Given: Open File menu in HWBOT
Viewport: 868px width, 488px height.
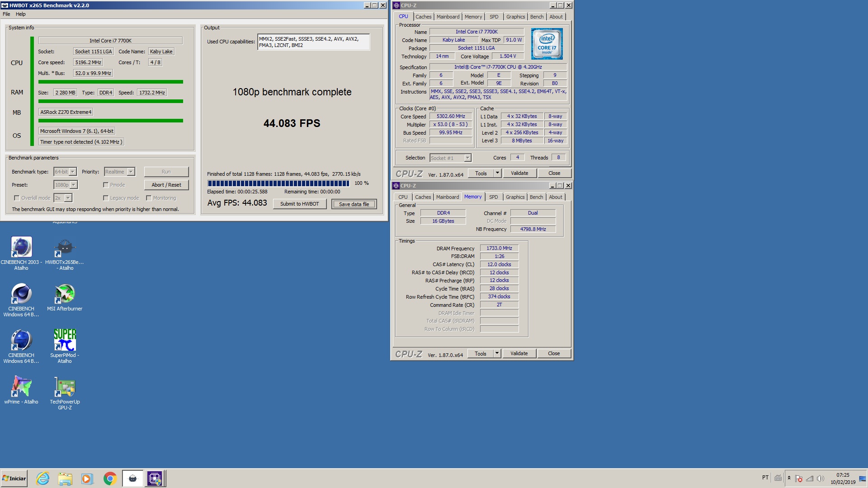Looking at the screenshot, I should (x=6, y=14).
